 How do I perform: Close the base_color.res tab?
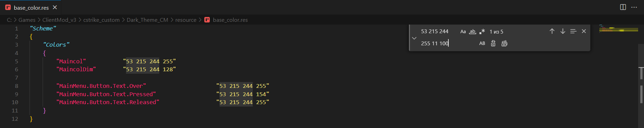(55, 7)
